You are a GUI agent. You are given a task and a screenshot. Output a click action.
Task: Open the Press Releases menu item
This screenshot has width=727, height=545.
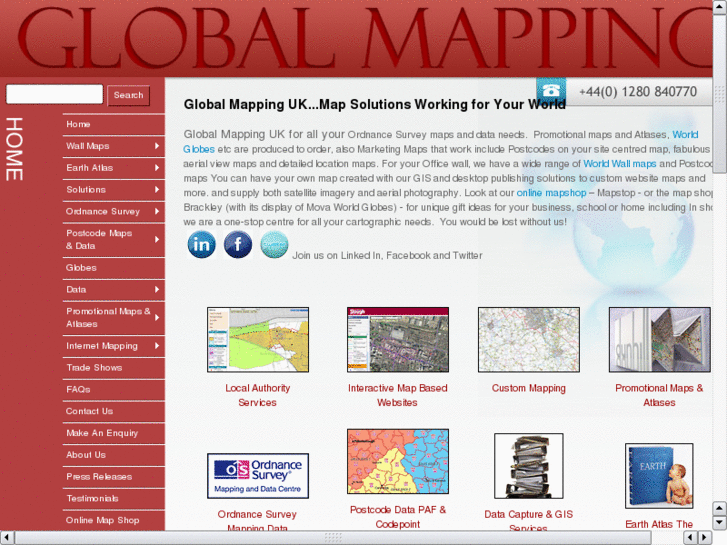click(114, 477)
